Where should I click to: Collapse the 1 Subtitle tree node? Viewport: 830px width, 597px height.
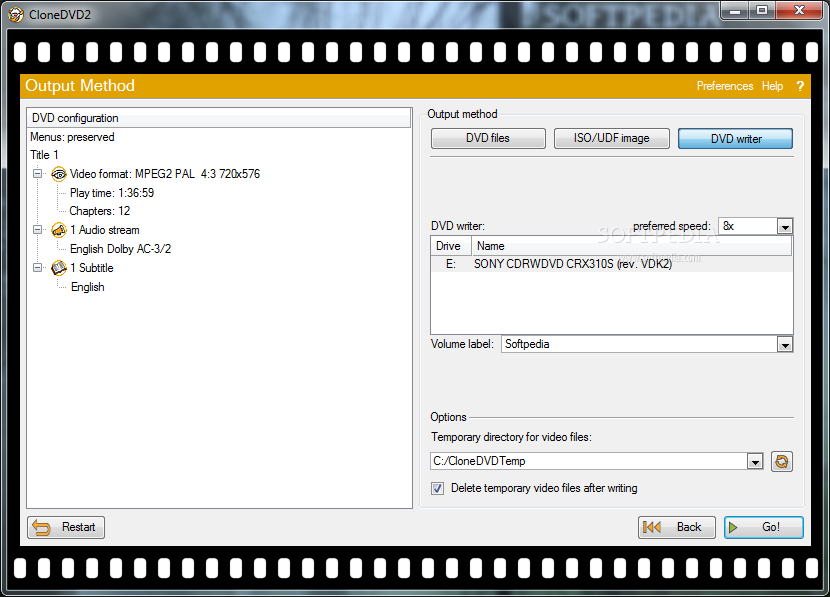tap(38, 268)
